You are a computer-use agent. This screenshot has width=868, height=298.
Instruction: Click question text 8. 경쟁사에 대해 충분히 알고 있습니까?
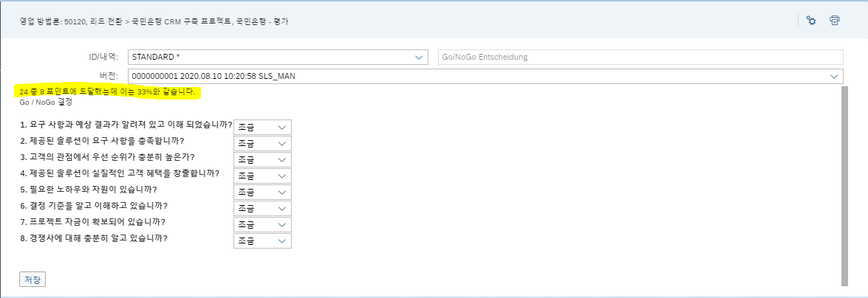tap(94, 238)
